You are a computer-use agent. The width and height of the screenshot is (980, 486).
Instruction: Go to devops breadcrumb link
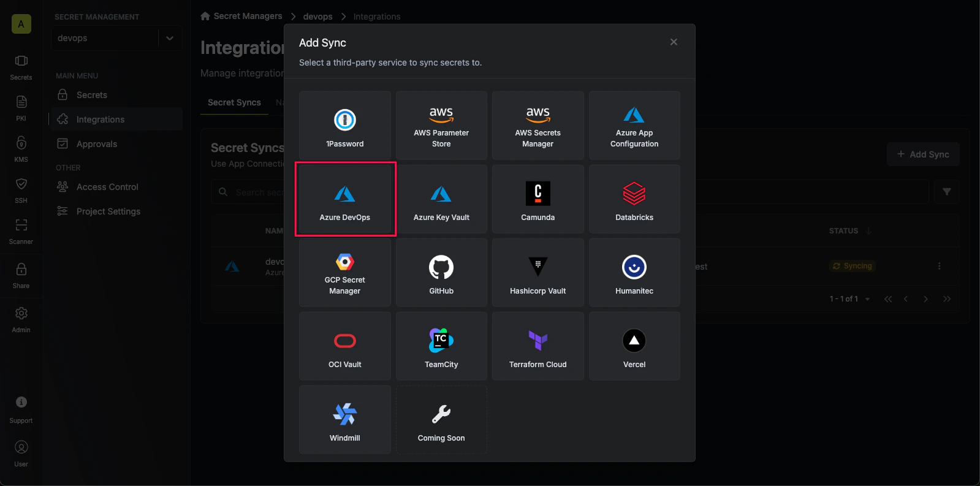click(317, 17)
